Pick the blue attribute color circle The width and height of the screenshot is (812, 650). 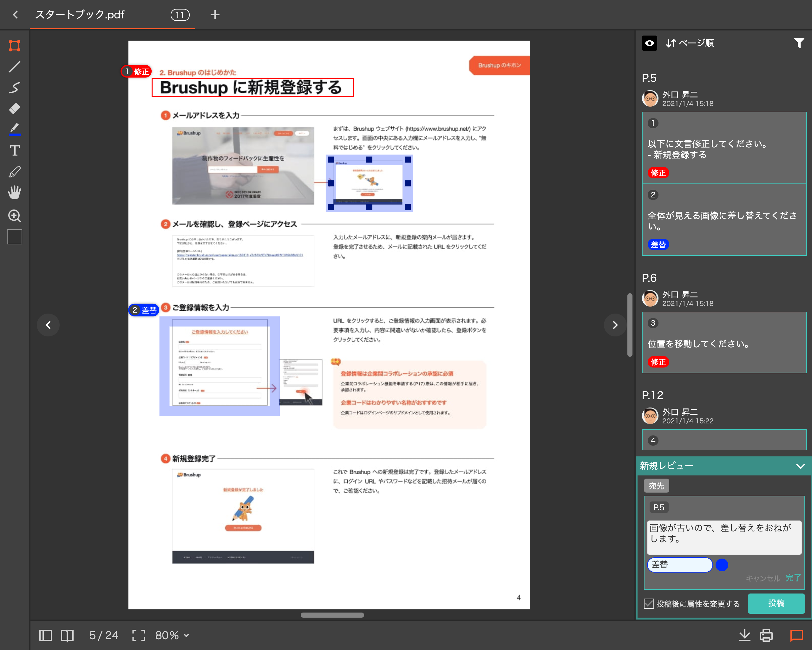tap(722, 564)
